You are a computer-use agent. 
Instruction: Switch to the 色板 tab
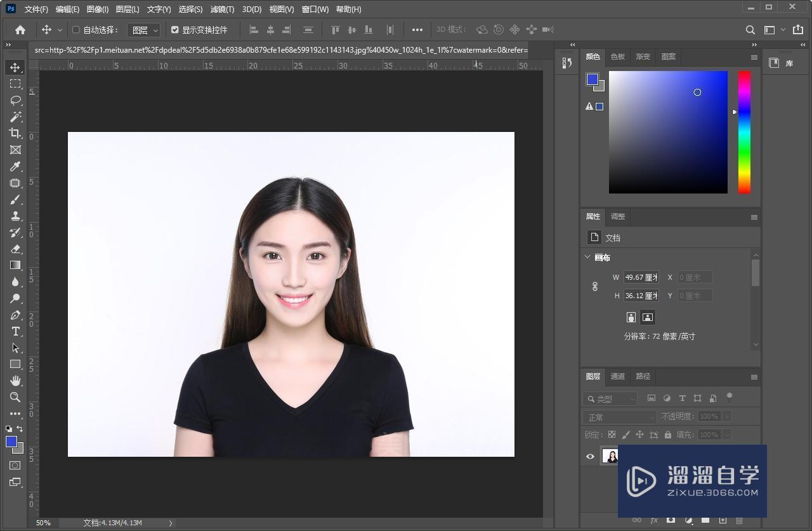pos(618,56)
